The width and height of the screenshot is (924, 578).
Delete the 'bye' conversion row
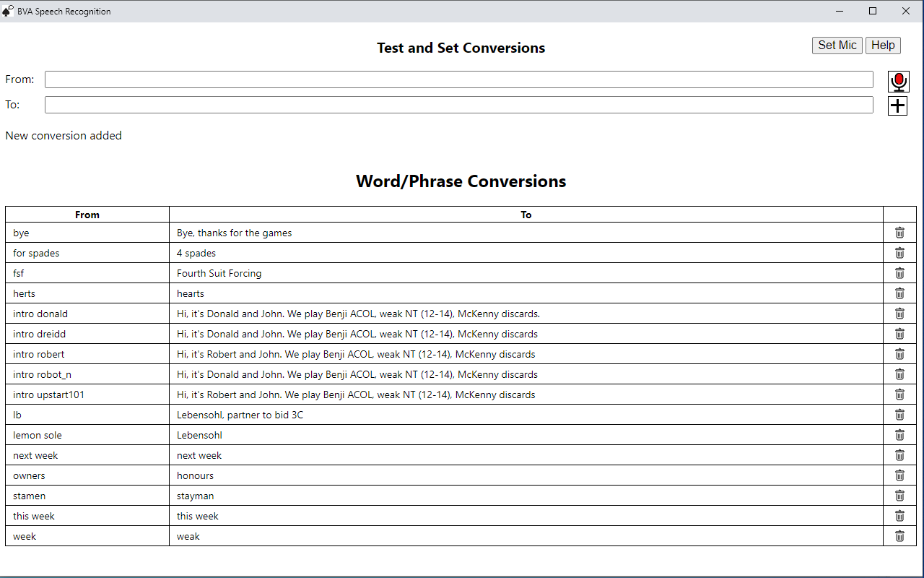coord(899,233)
